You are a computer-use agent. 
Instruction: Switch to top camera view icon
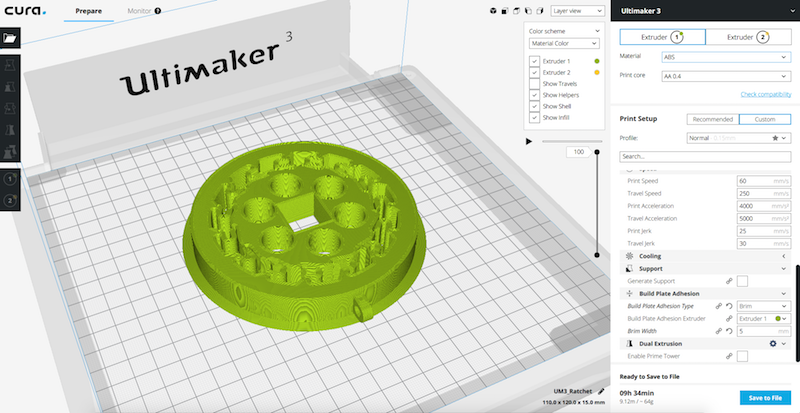[516, 11]
